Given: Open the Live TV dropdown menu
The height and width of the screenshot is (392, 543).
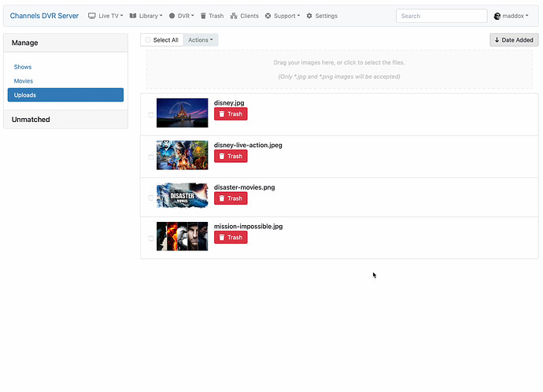Looking at the screenshot, I should (x=105, y=16).
